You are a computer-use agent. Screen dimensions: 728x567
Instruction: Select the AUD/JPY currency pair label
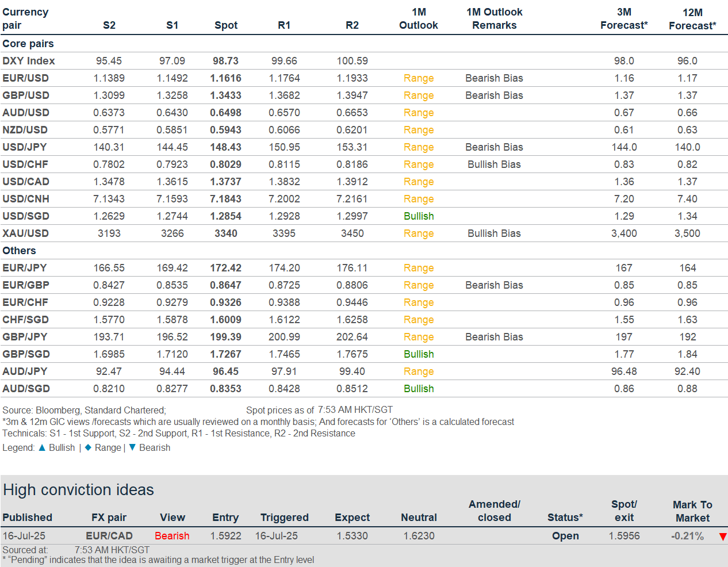pyautogui.click(x=25, y=371)
